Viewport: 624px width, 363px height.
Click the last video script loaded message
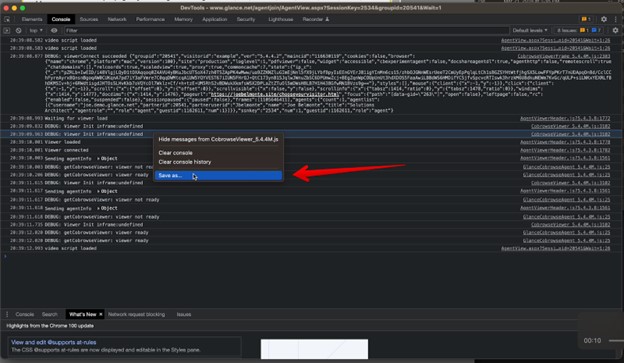70,248
